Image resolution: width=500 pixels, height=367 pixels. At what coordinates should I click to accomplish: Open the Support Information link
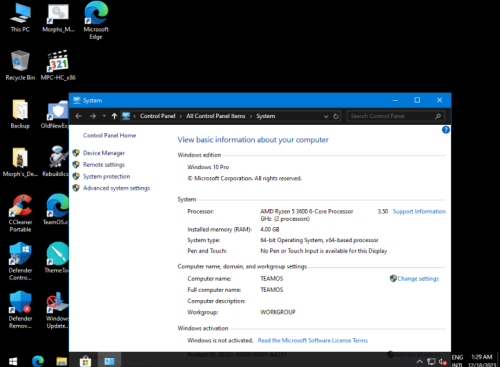pos(419,211)
